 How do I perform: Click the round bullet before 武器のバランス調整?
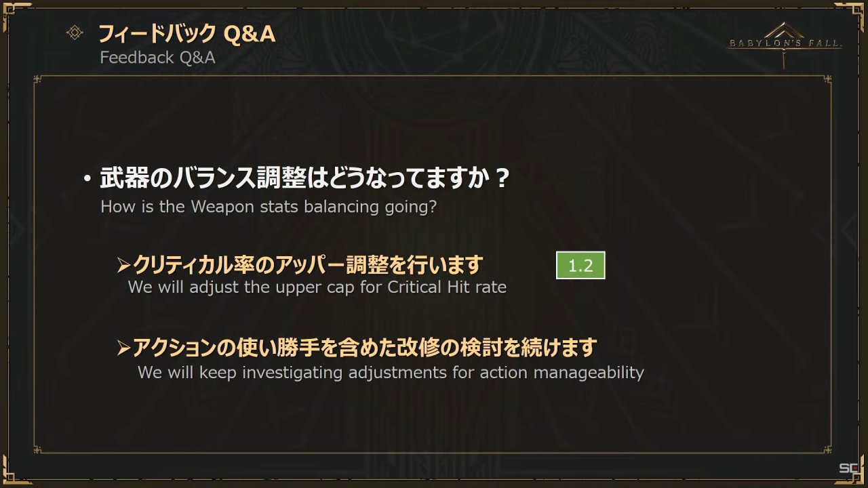87,180
